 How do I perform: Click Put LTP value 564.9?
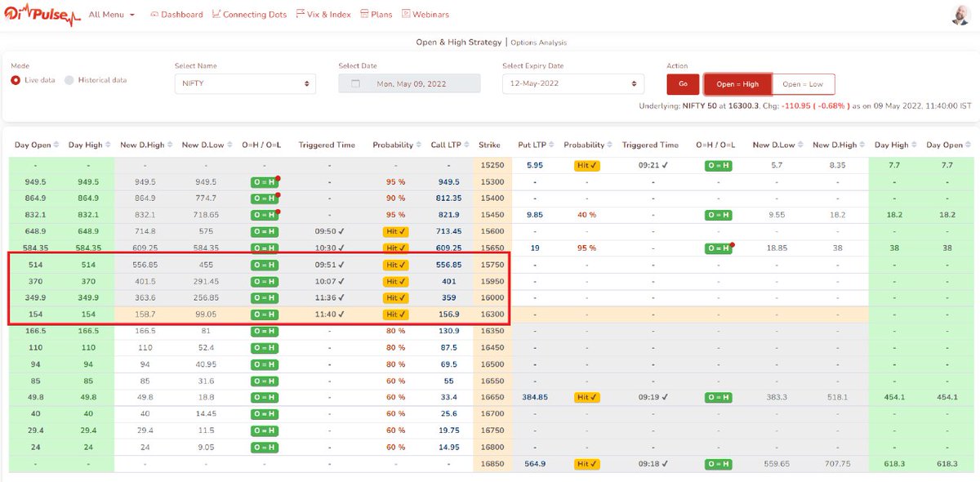(534, 463)
